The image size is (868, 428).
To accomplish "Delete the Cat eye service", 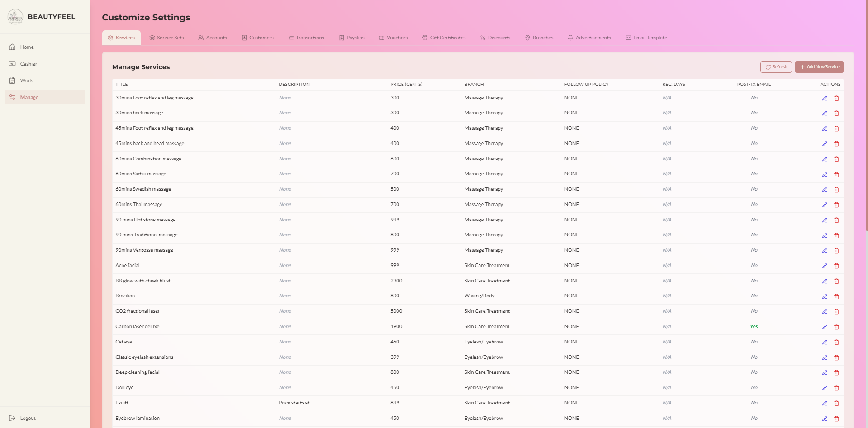I will [836, 342].
